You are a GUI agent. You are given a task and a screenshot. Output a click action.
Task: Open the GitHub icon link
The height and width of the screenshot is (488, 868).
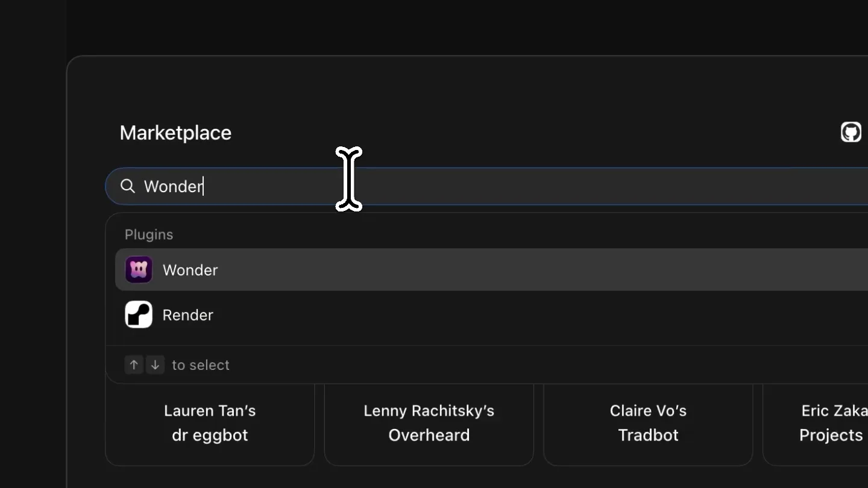point(851,132)
